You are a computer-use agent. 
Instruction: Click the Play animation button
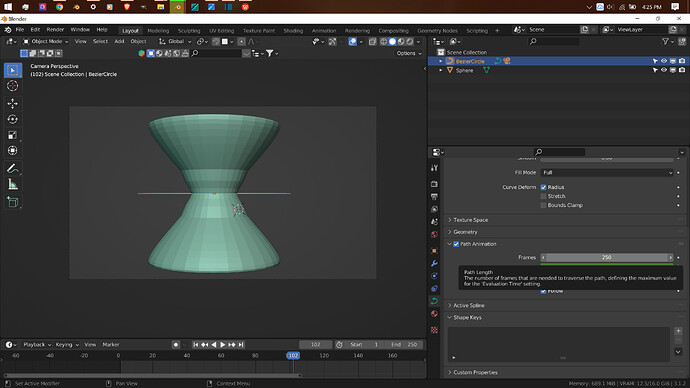223,345
